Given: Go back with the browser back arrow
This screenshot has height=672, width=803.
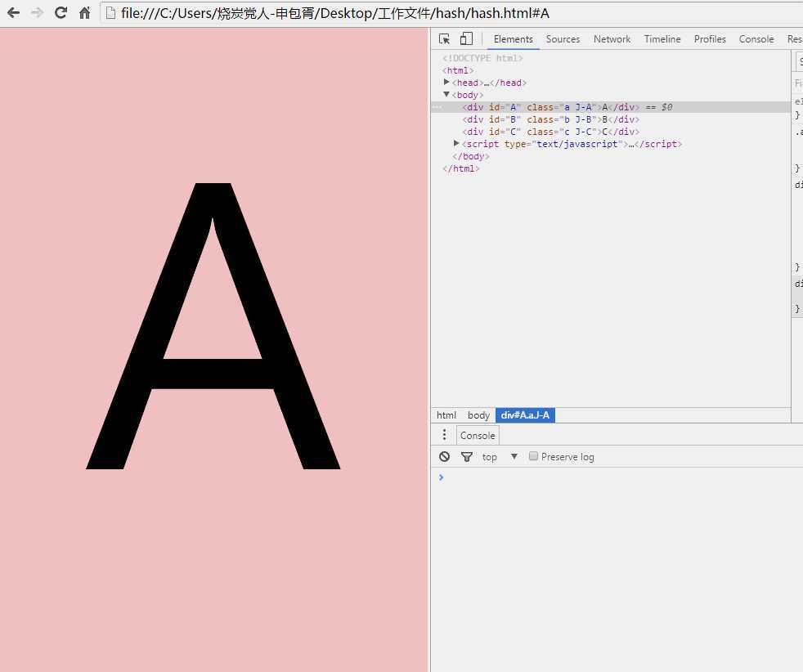Looking at the screenshot, I should click(x=13, y=13).
